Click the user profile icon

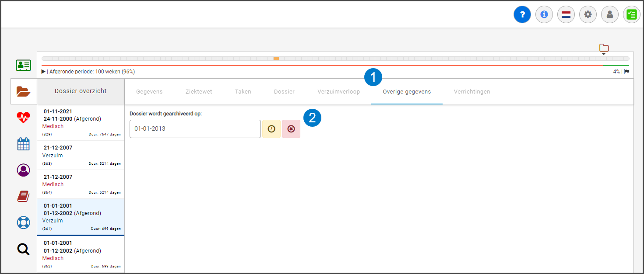[609, 14]
